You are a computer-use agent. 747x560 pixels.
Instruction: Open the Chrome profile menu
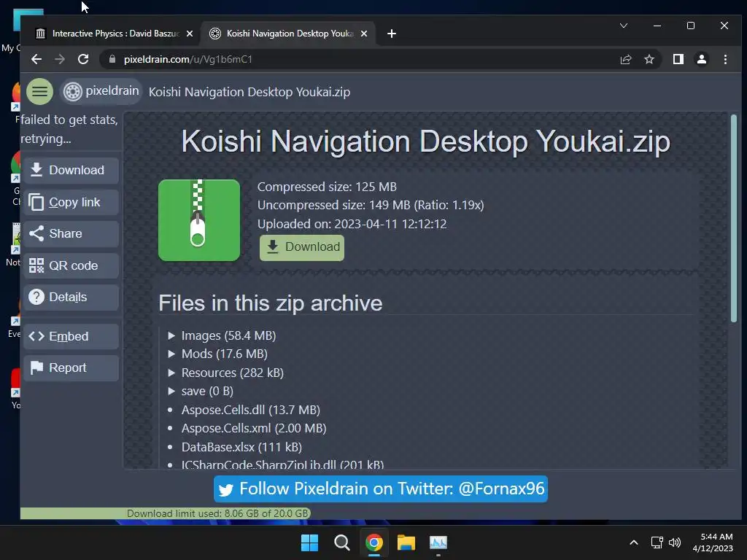click(x=702, y=59)
